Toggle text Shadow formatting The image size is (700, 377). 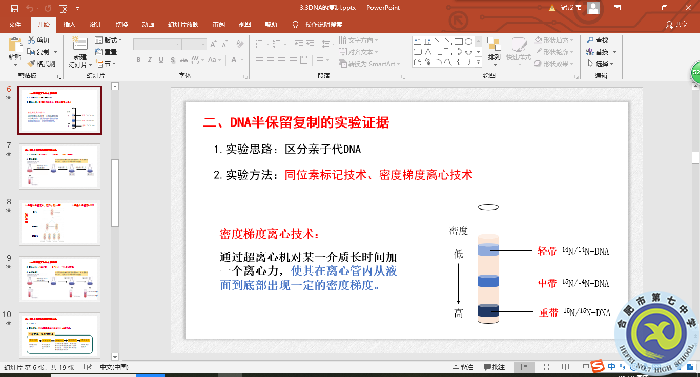[172, 60]
